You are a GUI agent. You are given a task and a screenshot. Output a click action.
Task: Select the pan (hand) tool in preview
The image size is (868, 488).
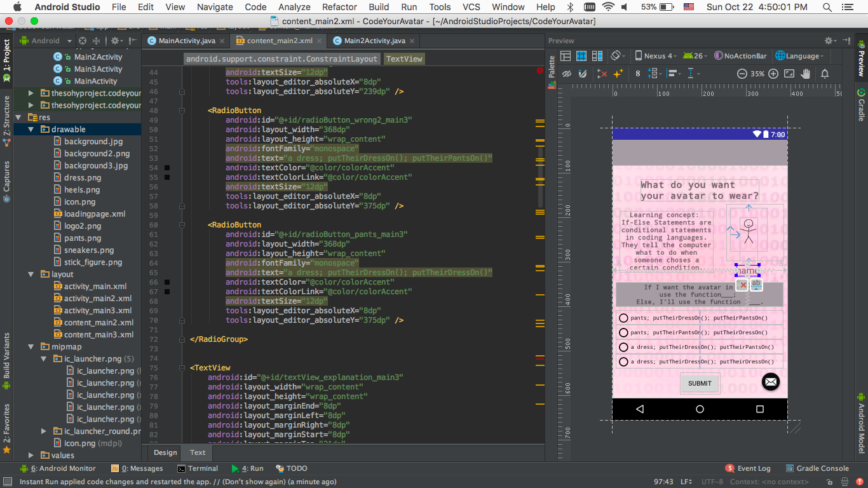(806, 74)
